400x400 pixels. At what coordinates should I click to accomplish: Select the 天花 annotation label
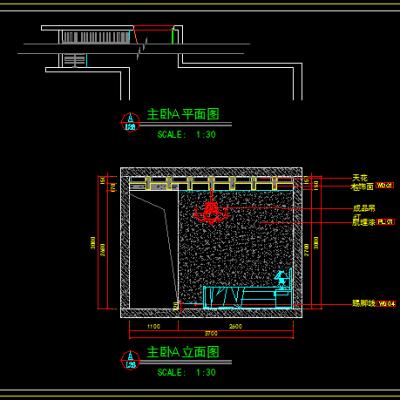(360, 178)
